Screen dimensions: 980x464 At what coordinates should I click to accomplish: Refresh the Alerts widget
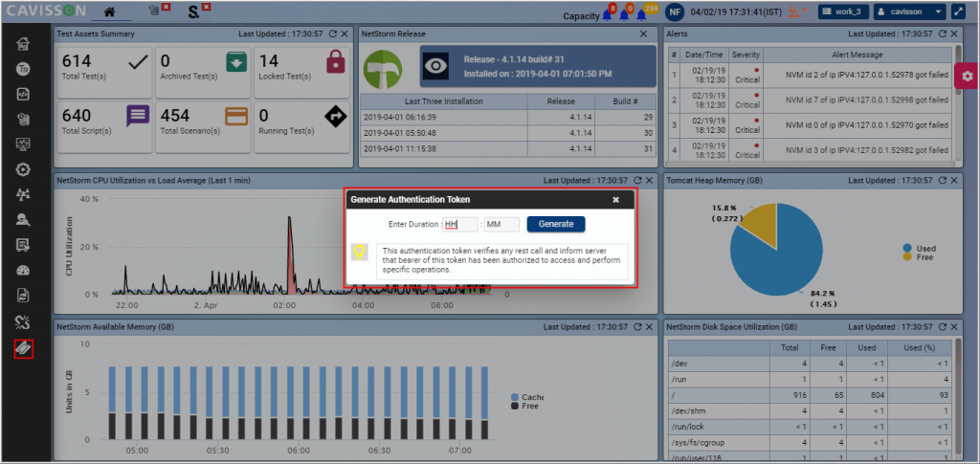tap(943, 33)
